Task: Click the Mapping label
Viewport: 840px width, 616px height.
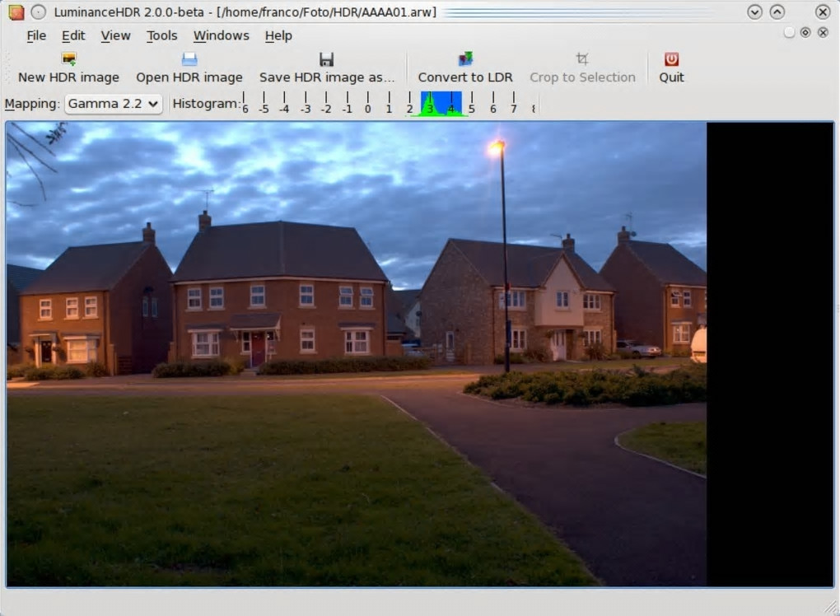Action: point(31,104)
